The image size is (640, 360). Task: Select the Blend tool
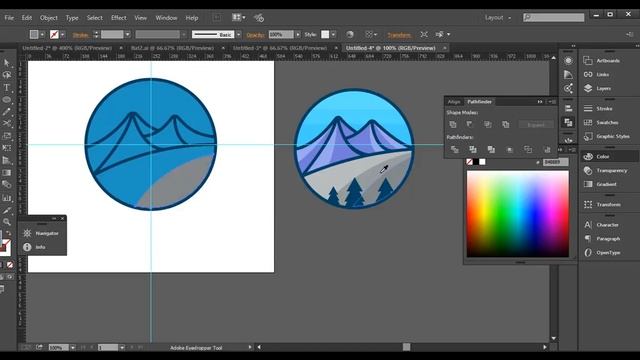(7, 184)
